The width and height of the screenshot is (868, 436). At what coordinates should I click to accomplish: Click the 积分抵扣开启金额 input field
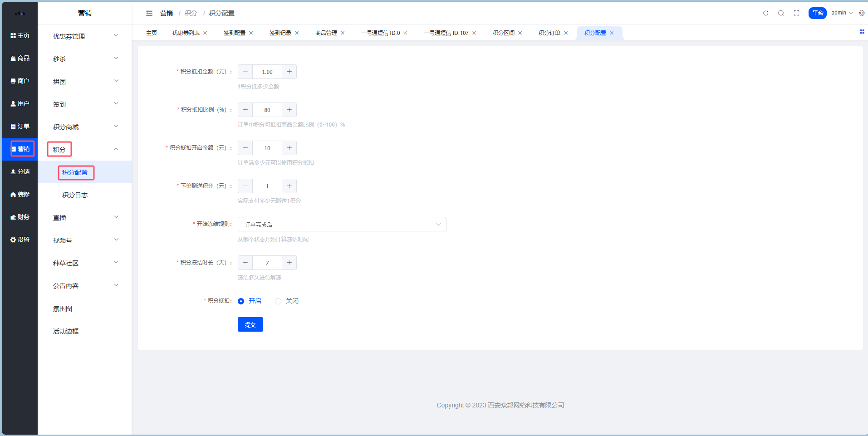tap(267, 148)
